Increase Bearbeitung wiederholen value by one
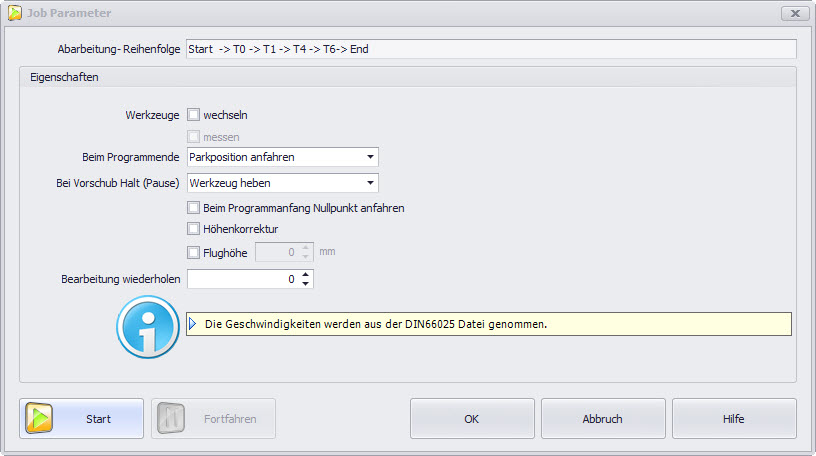 click(x=305, y=275)
